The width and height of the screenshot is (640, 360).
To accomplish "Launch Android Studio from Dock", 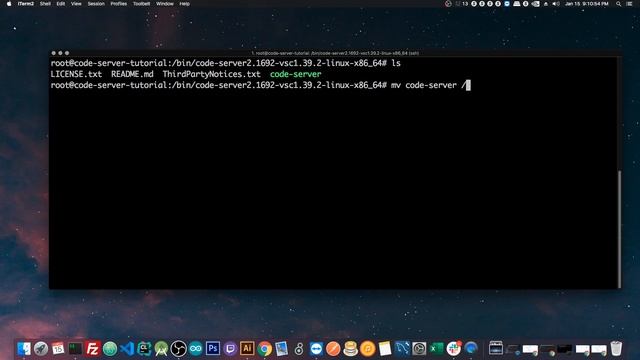I will pos(161,349).
